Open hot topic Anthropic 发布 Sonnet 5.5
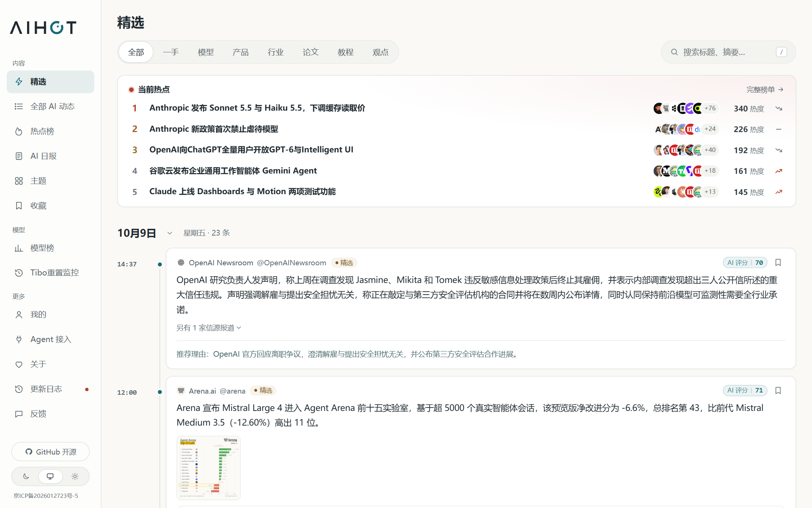Screen dimensions: 812x508 (257, 108)
